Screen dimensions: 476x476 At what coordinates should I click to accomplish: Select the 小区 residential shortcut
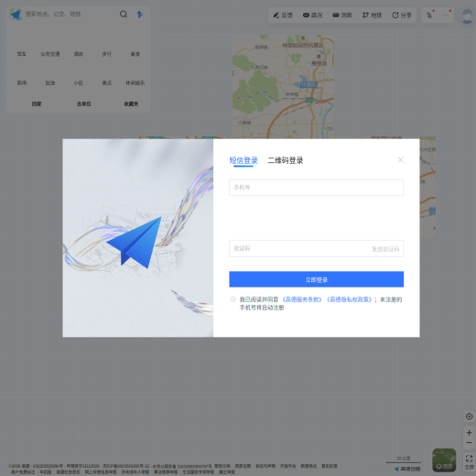(x=79, y=83)
